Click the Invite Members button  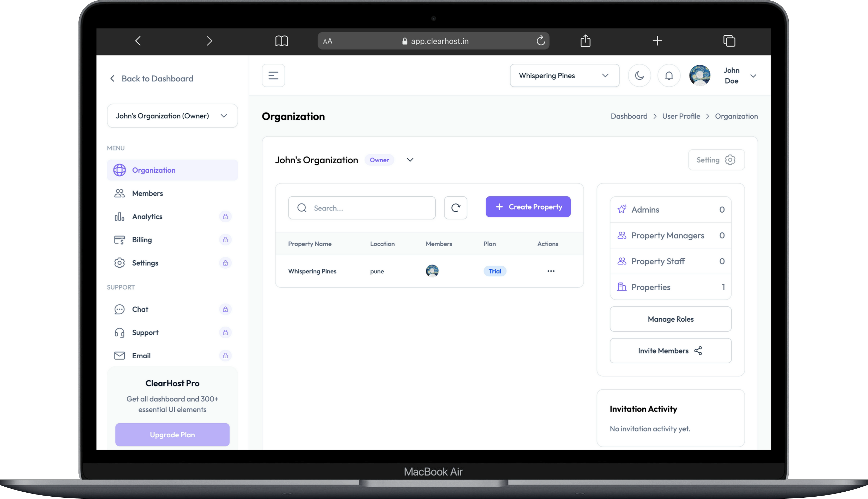[671, 351]
